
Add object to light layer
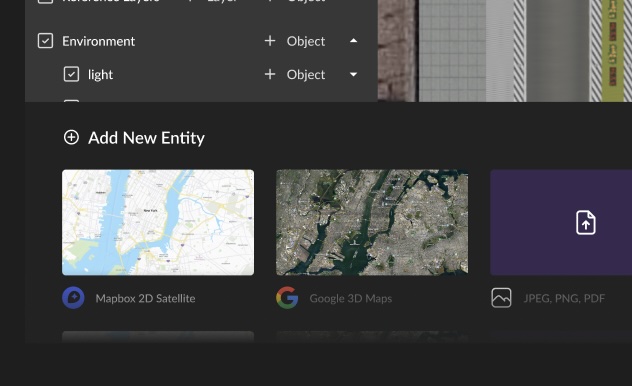(295, 74)
